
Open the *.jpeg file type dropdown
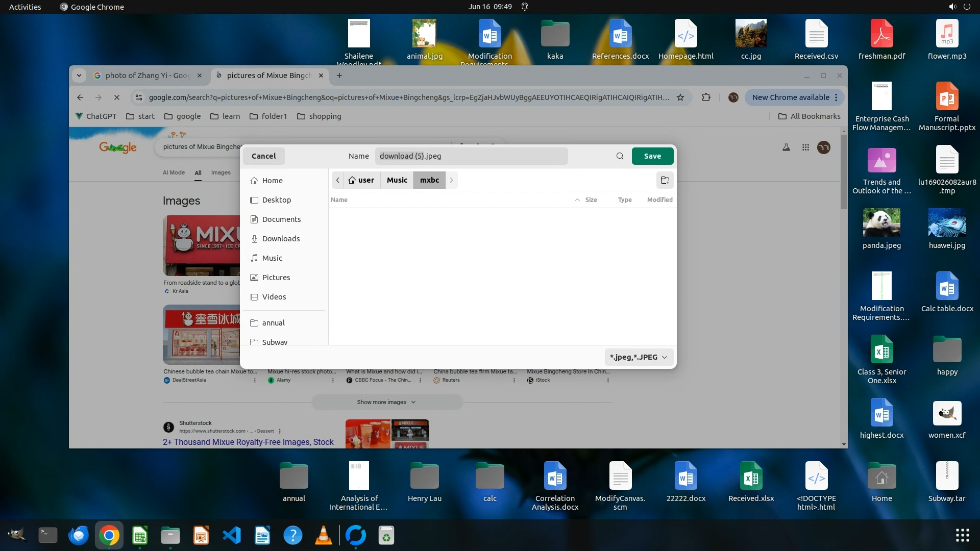pos(639,357)
